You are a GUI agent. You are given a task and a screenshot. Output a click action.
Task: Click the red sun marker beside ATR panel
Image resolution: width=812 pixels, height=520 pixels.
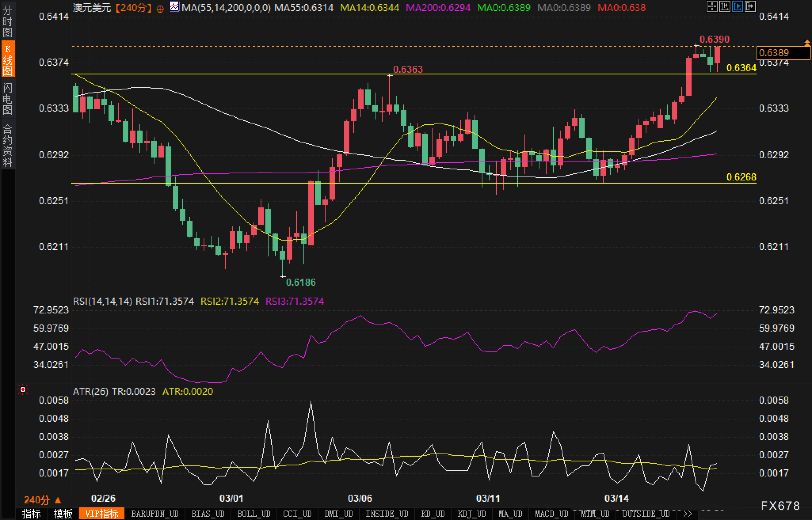(x=23, y=390)
